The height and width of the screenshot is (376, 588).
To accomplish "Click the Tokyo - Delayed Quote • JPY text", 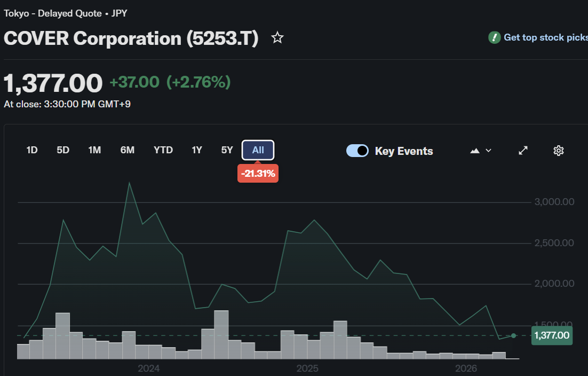I will click(66, 13).
